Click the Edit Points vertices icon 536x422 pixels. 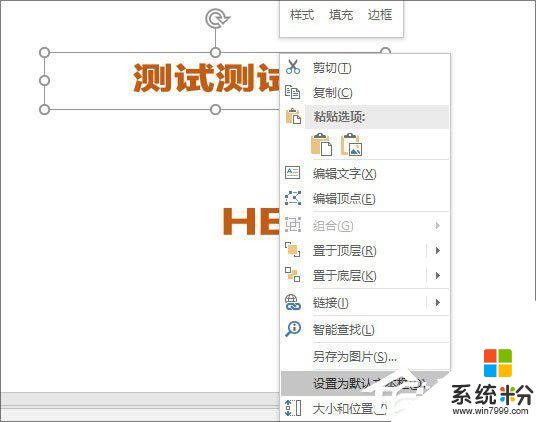pyautogui.click(x=293, y=198)
